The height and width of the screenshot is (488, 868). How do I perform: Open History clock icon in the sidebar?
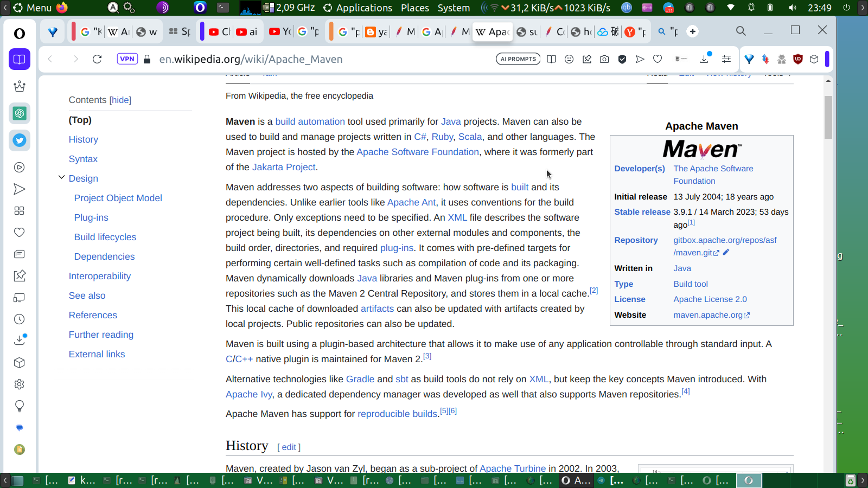(20, 319)
